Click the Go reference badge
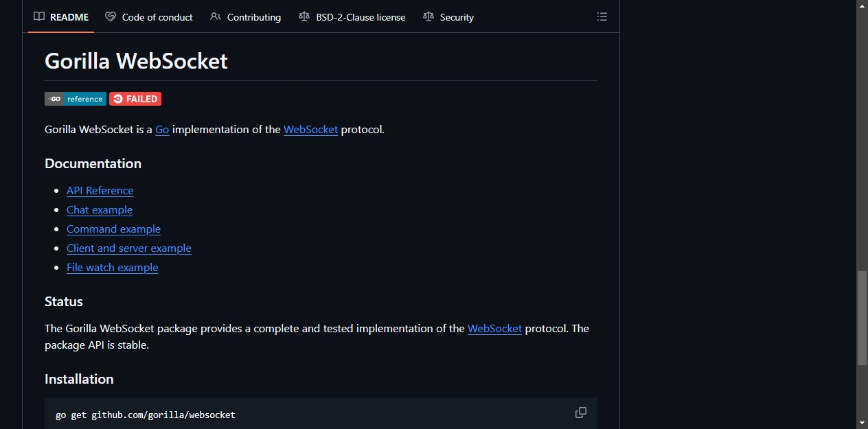Image resolution: width=868 pixels, height=429 pixels. (x=76, y=99)
